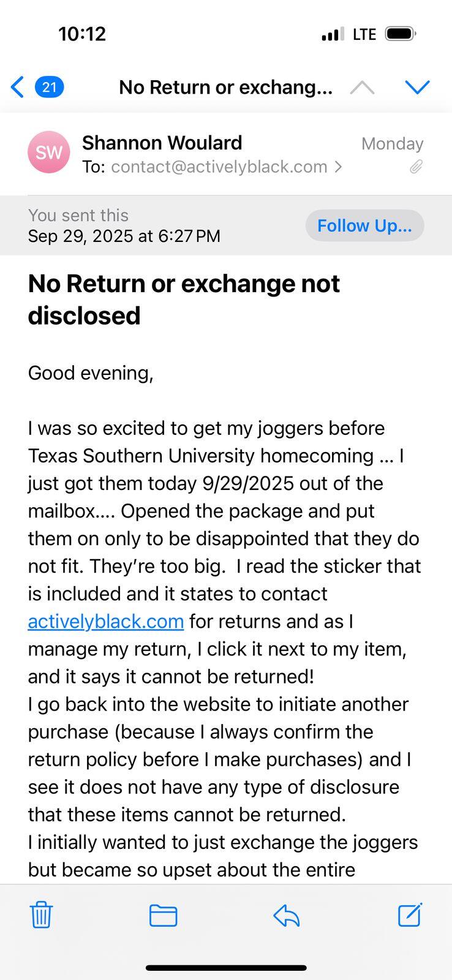Go to next message with down arrow
This screenshot has width=452, height=980.
[x=418, y=88]
